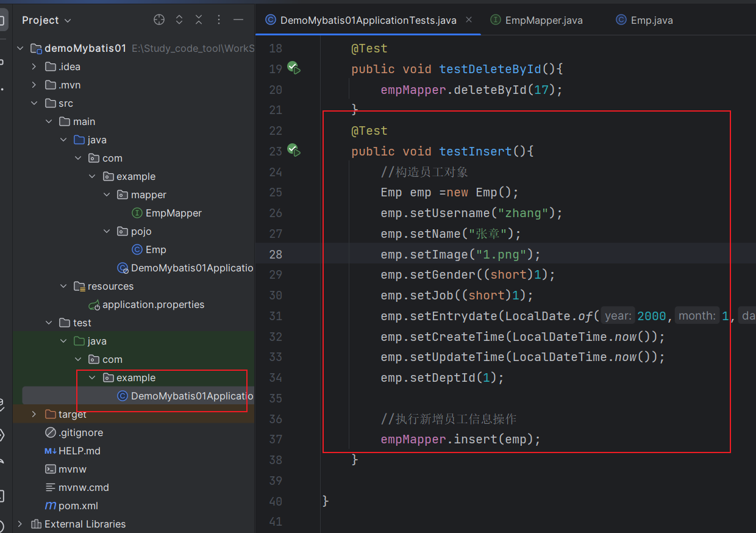Click the Collapse All icon in Project panel
756x533 pixels.
(199, 20)
